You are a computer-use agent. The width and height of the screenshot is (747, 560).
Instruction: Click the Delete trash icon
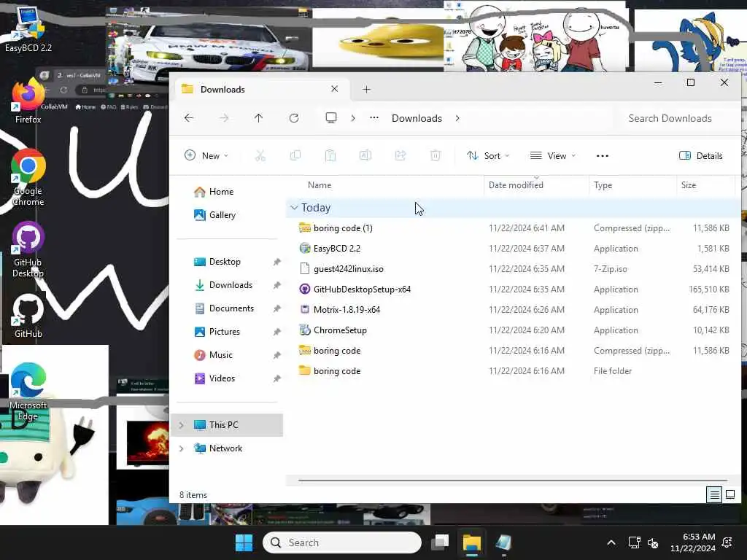click(435, 156)
